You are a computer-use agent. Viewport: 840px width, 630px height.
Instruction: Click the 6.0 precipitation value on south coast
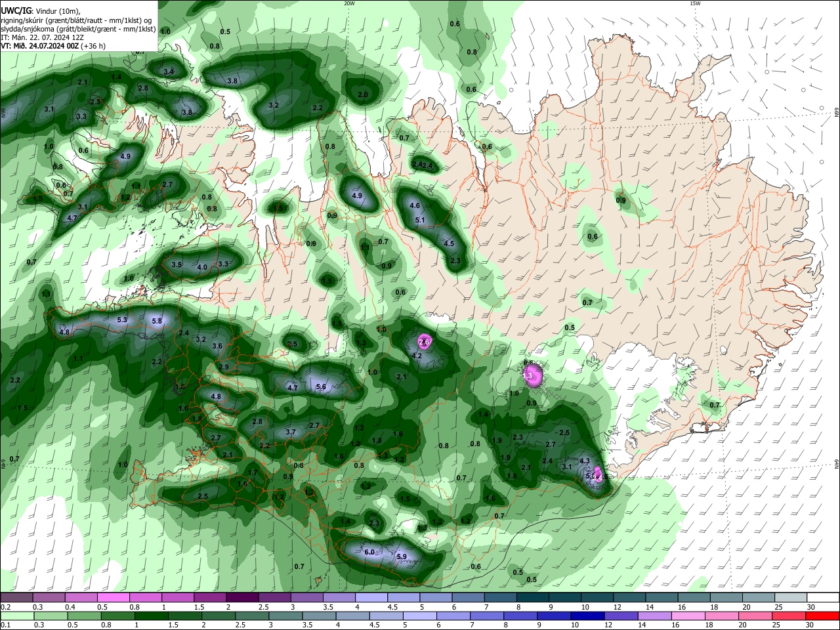pyautogui.click(x=369, y=552)
